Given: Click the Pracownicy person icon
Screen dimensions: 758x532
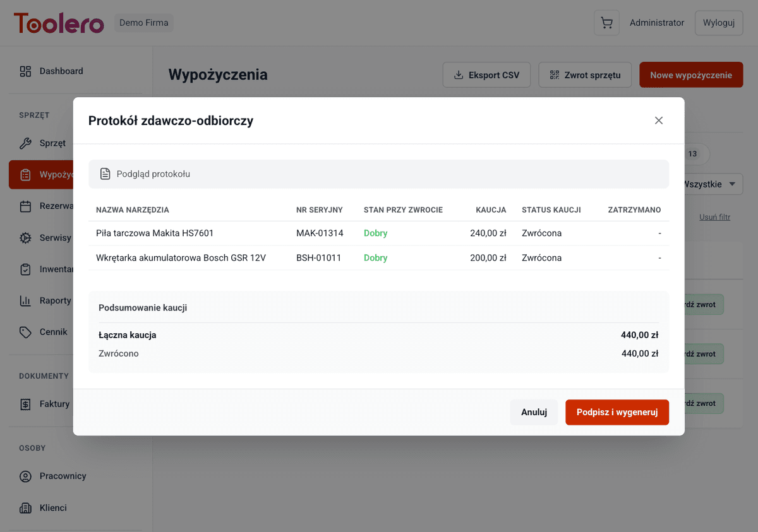Looking at the screenshot, I should (x=25, y=476).
